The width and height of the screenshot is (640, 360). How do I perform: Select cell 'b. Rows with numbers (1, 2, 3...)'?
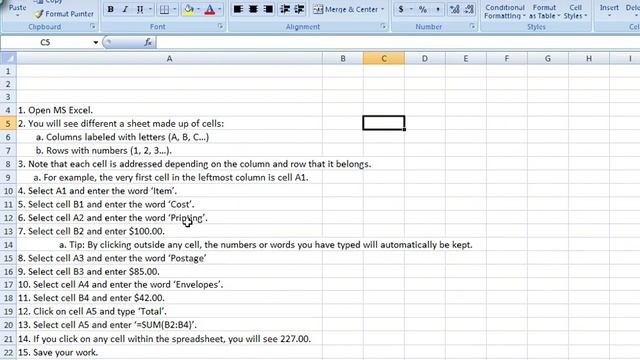169,151
